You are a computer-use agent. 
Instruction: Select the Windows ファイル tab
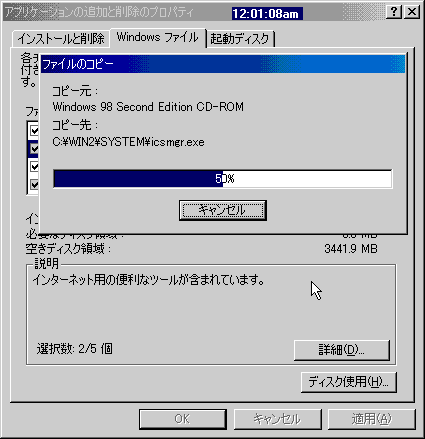point(158,37)
